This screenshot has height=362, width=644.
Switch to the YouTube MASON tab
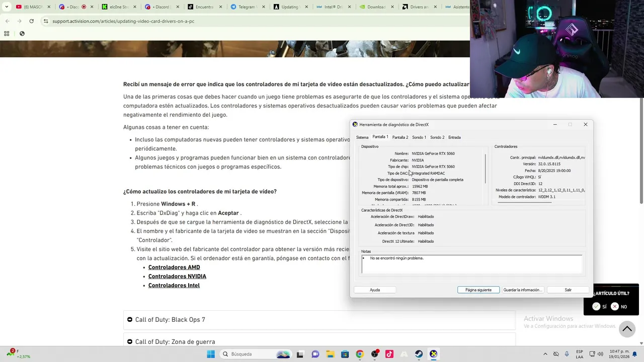tap(33, 7)
